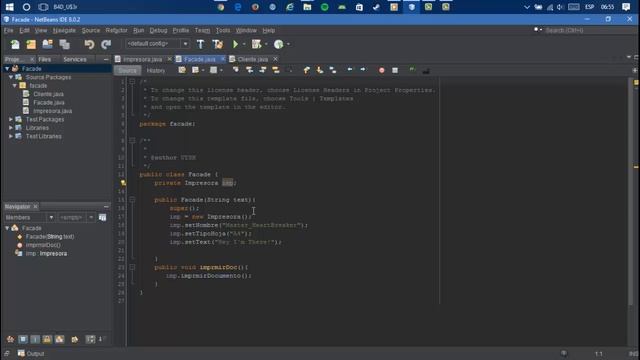Collapse the Source Packages node
Screen dimensions: 640x360
coord(11,77)
